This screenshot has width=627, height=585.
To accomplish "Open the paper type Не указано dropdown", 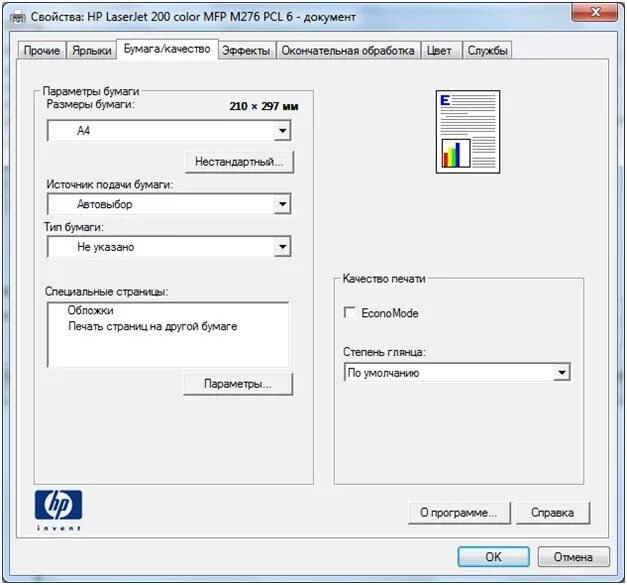I will pyautogui.click(x=169, y=247).
